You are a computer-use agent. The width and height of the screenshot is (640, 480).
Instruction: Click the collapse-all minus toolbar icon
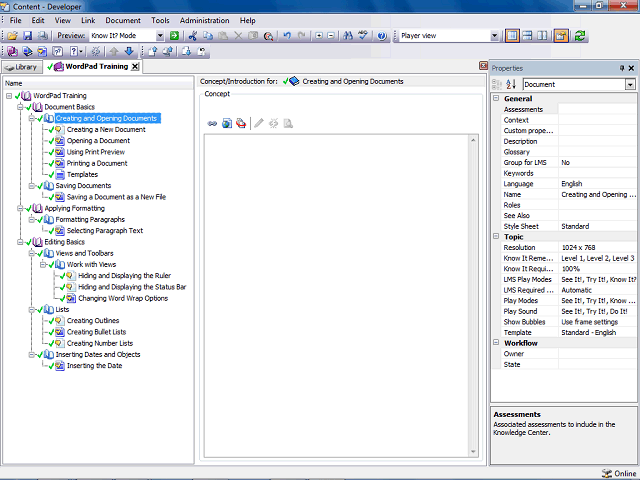pos(331,36)
